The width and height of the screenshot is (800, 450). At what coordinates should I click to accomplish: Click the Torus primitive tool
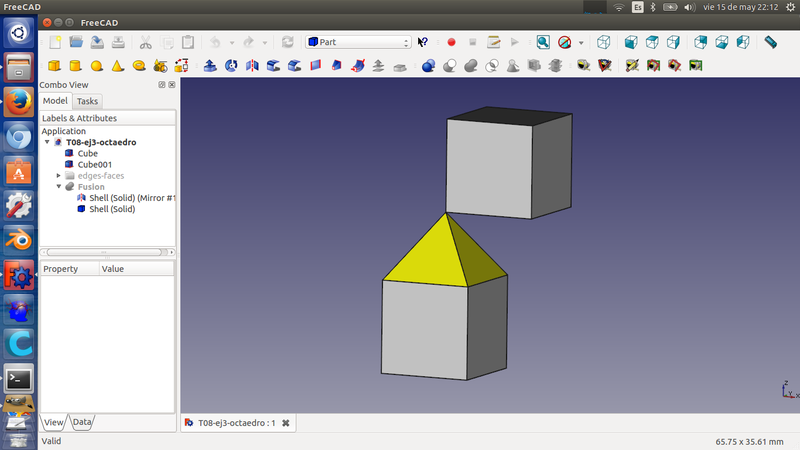pos(139,66)
